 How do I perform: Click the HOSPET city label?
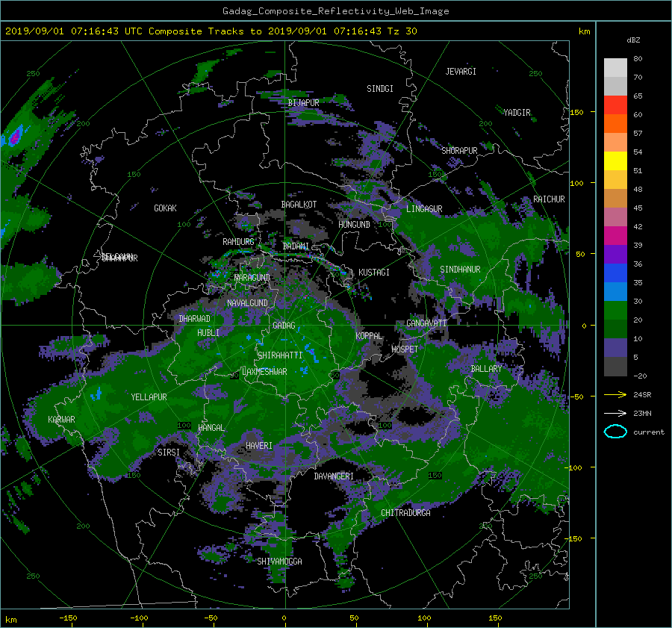click(405, 349)
